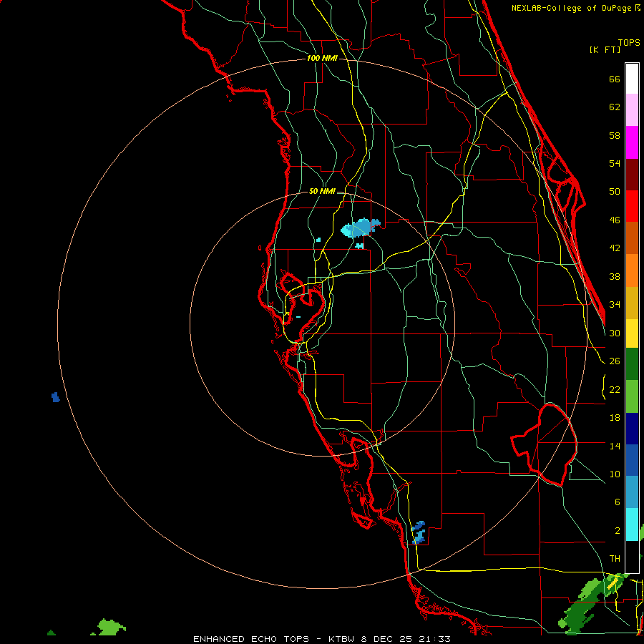The height and width of the screenshot is (644, 644).
Task: Click the blue echo near the southwest coast
Action: (x=419, y=532)
